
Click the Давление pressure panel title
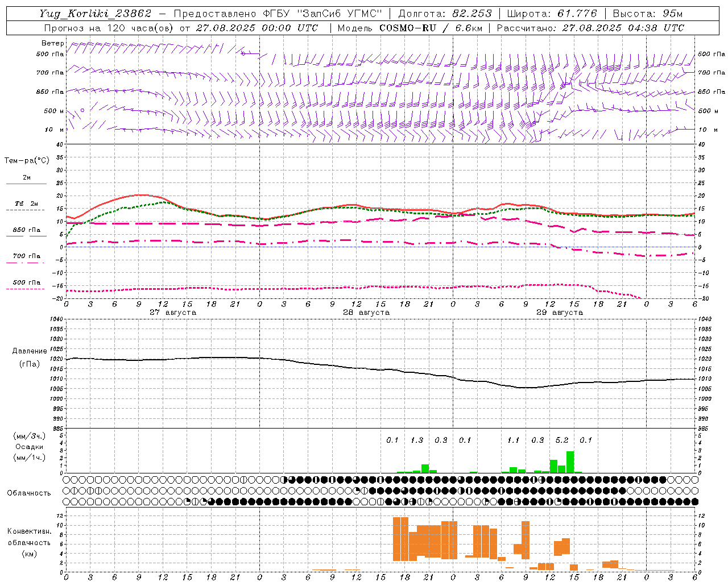click(30, 351)
